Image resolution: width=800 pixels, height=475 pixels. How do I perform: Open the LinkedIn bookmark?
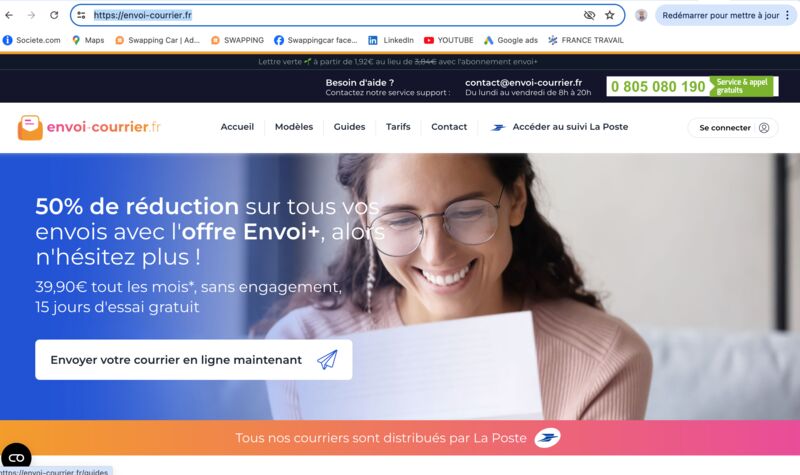pos(391,40)
